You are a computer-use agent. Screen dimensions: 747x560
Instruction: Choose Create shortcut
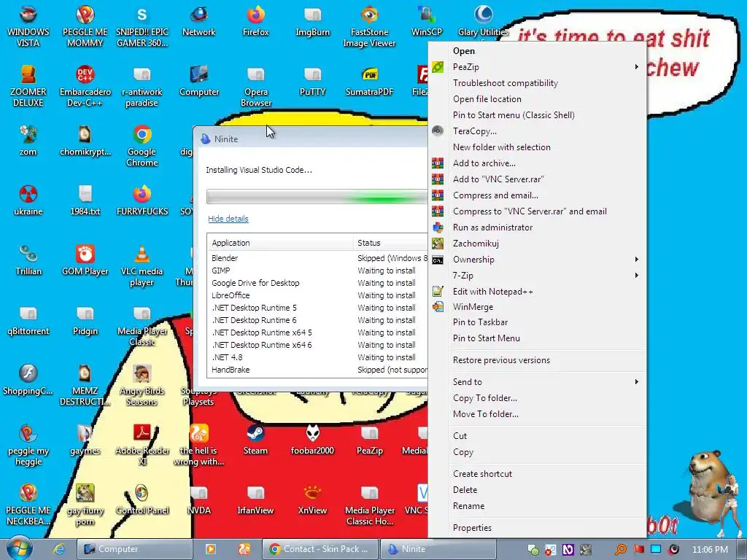(x=537, y=473)
